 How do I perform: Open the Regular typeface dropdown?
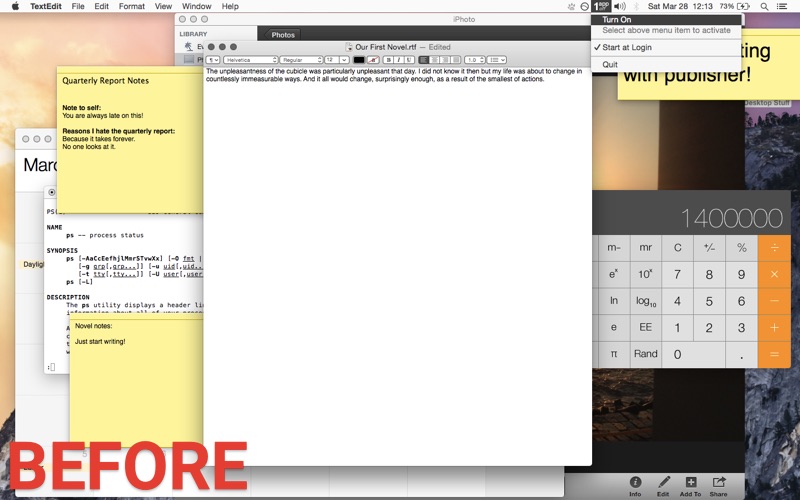tap(301, 60)
